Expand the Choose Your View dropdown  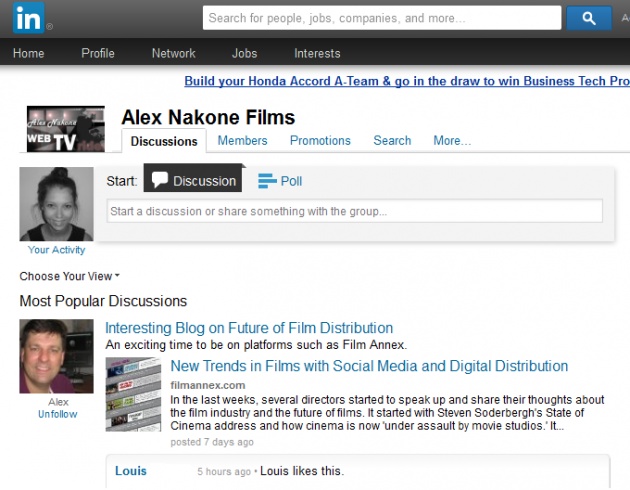click(x=70, y=276)
